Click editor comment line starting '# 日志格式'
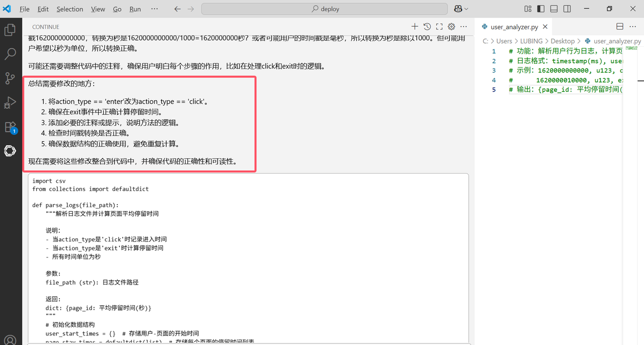644x345 pixels. [566, 61]
